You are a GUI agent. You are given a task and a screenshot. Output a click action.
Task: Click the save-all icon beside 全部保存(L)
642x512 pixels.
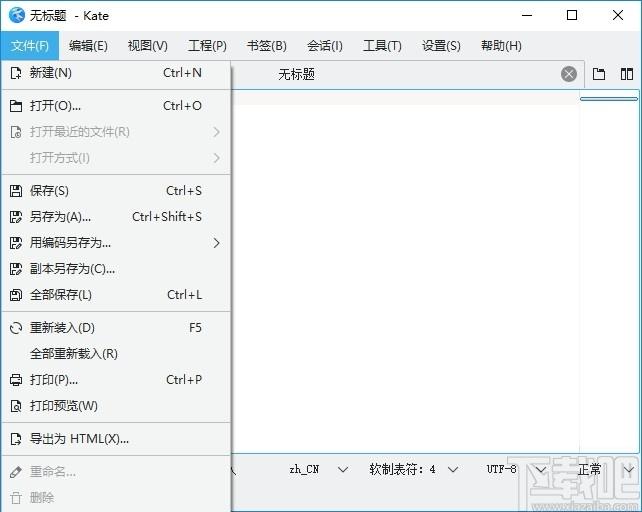click(x=16, y=295)
